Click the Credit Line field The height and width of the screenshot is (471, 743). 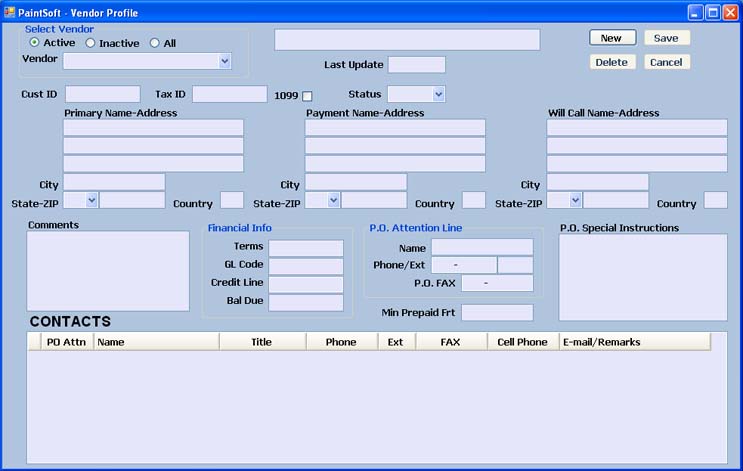pos(306,284)
